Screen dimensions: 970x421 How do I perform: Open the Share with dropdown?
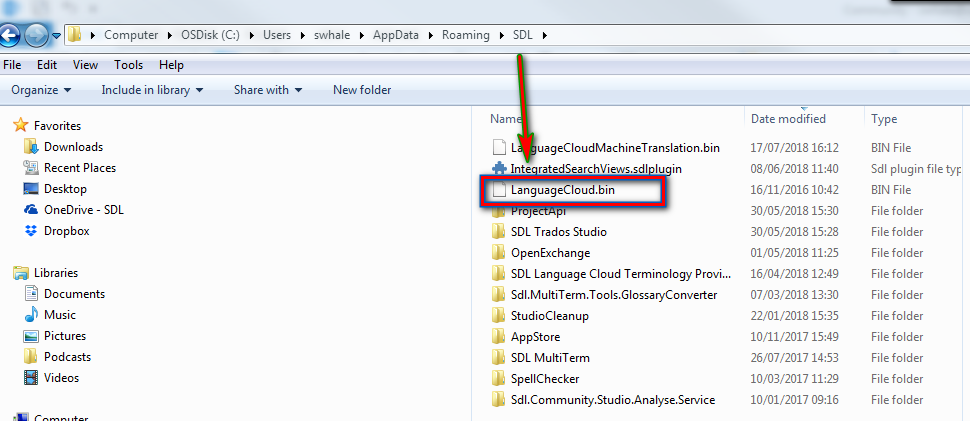pyautogui.click(x=268, y=90)
